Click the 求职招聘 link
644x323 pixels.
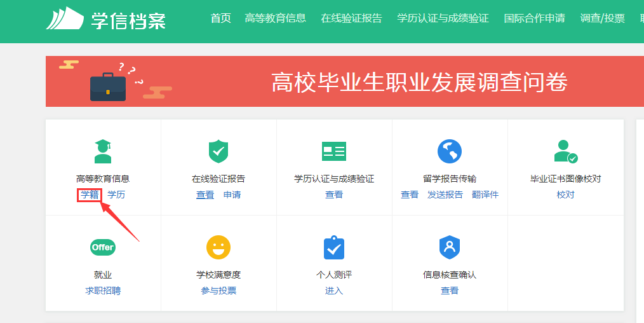click(103, 291)
